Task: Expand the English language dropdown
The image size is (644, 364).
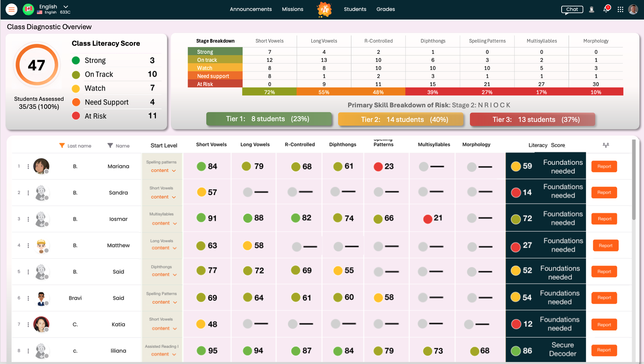Action: click(66, 7)
